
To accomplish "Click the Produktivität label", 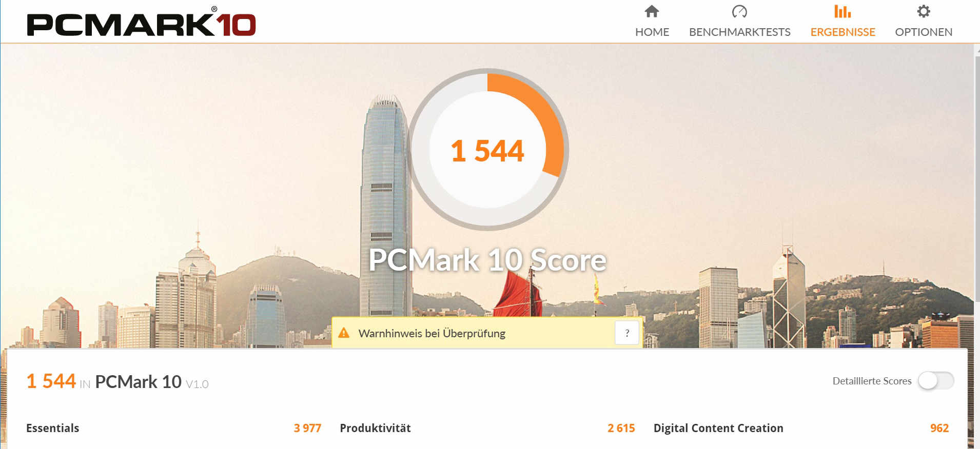I will tap(375, 428).
